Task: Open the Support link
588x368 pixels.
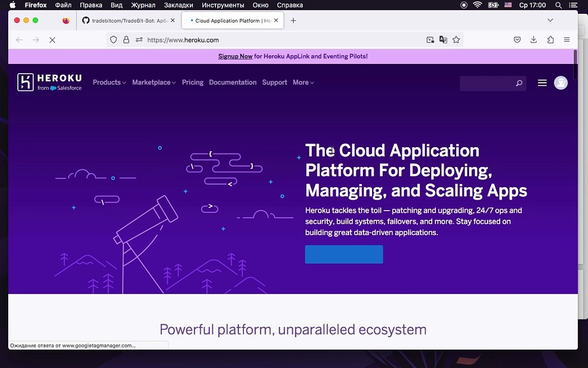Action: [275, 82]
